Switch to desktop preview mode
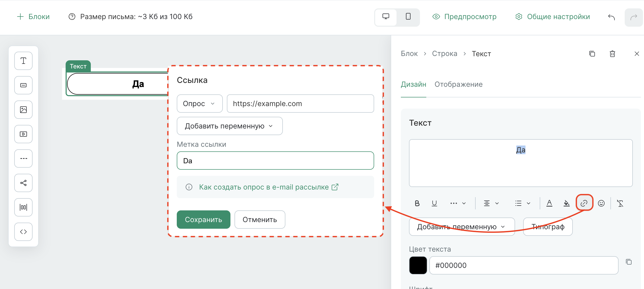644x289 pixels. pos(386,17)
